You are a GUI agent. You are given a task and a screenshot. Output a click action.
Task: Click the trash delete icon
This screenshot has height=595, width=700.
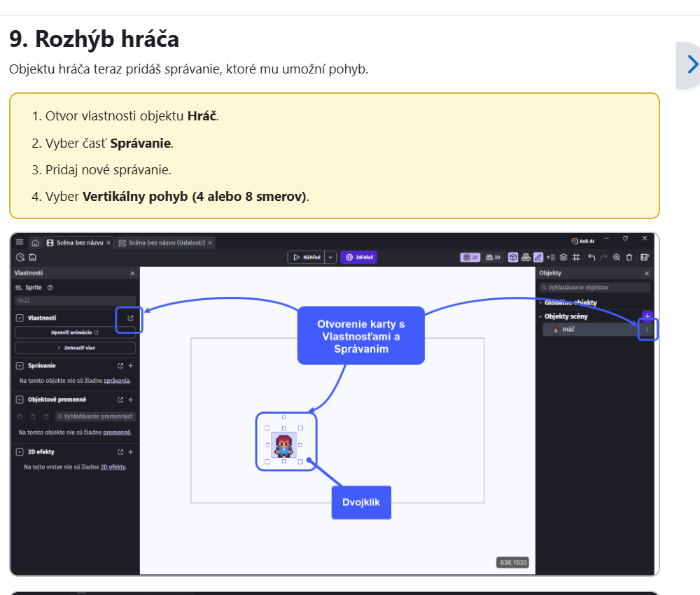(x=629, y=257)
